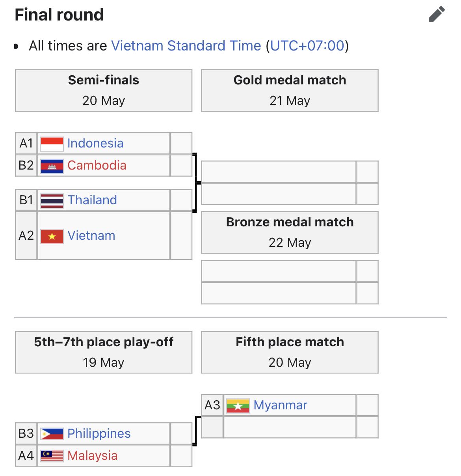Click the Gold medal match header cell

[290, 90]
